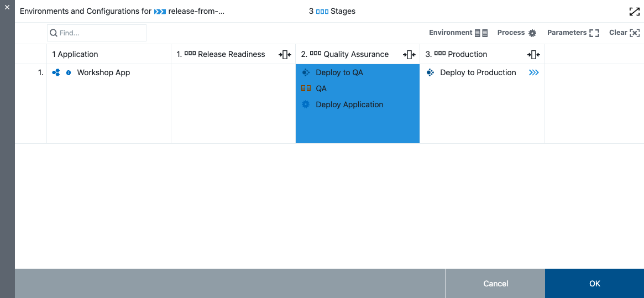Confirm with the OK button
The image size is (644, 298).
[x=594, y=284]
